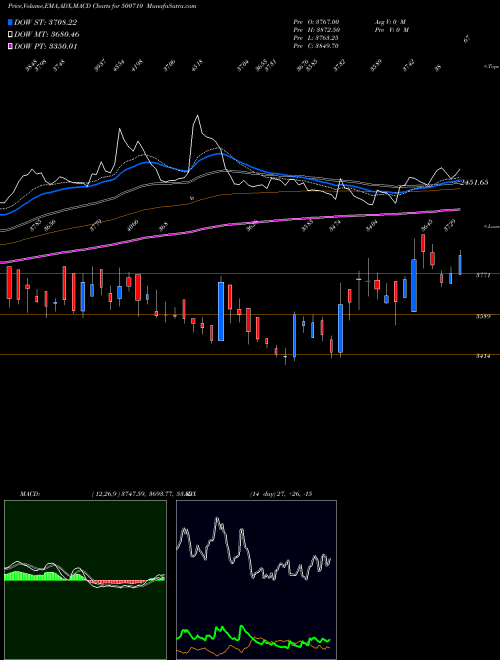500x660 pixels.
Task: Click the MACD: panel heading
Action: (29, 494)
